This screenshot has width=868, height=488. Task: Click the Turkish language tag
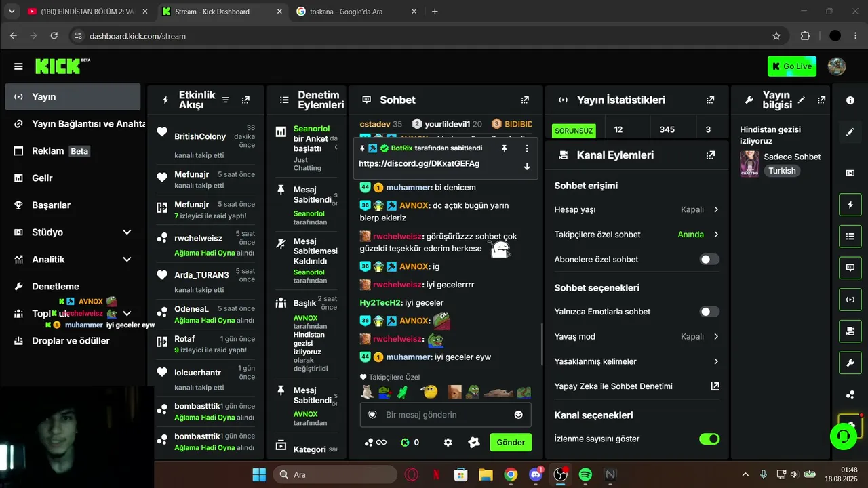(782, 171)
